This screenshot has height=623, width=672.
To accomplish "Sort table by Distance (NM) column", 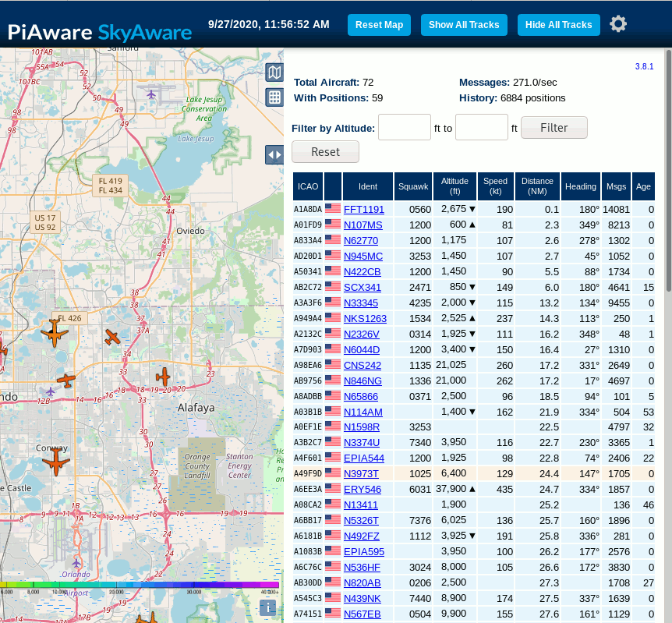I will coord(537,186).
